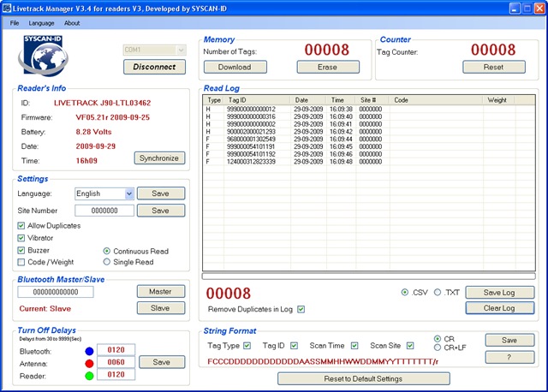548x392 pixels.
Task: Click the Site Number input field
Action: pos(104,211)
